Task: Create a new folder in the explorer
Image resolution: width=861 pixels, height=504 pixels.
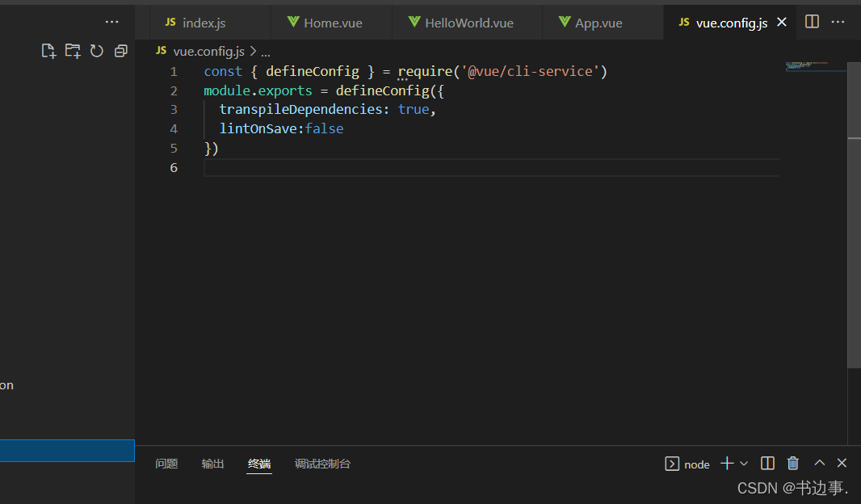Action: click(72, 50)
